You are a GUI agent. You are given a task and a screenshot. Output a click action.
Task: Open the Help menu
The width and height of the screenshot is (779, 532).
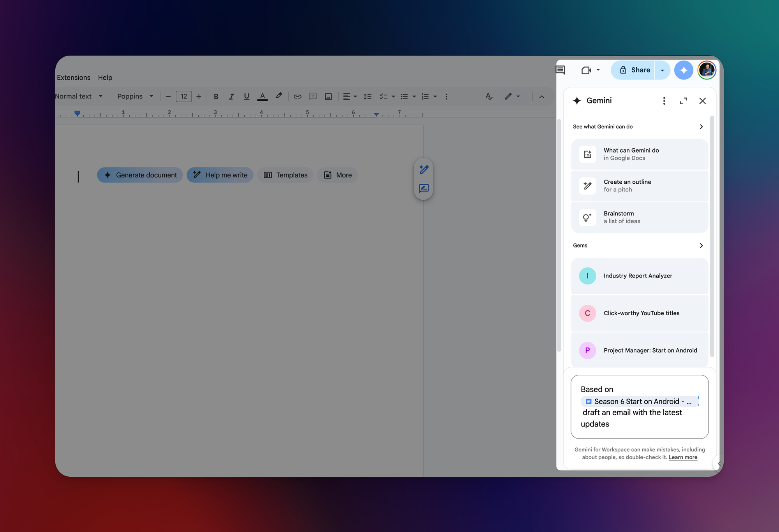[105, 77]
